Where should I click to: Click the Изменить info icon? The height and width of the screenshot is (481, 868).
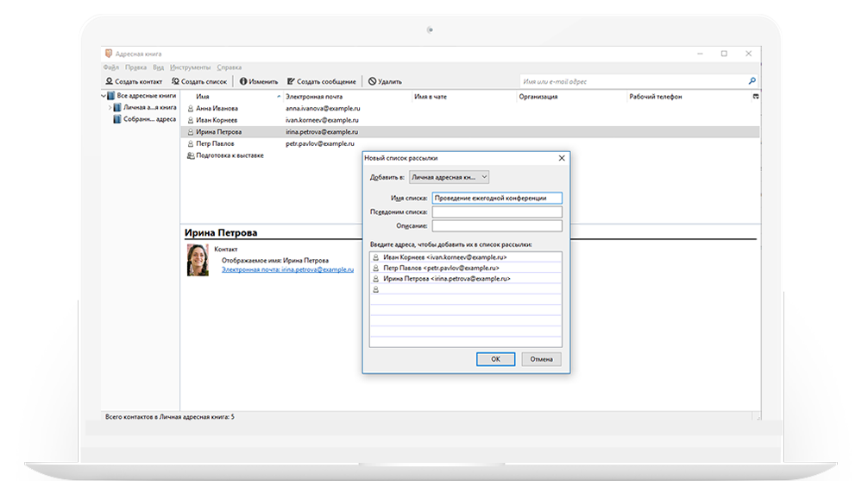click(243, 81)
